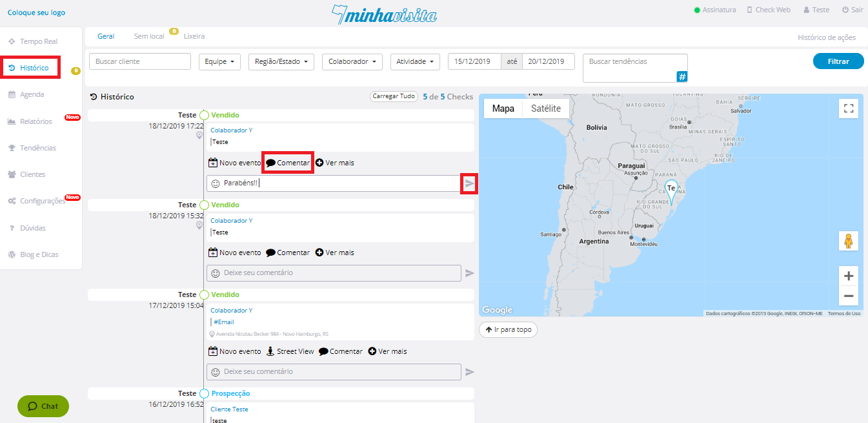Image resolution: width=868 pixels, height=423 pixels.
Task: Open the Histórico de ações link
Action: coord(826,37)
